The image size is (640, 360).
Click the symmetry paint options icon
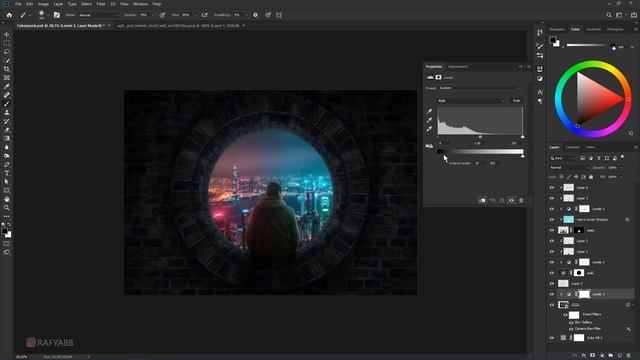click(279, 15)
